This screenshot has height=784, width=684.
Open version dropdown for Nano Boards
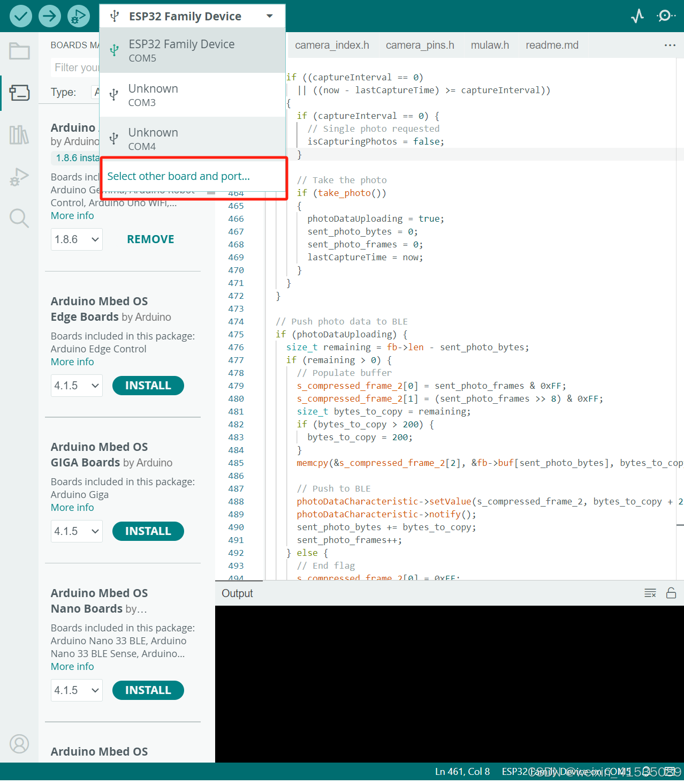point(77,690)
